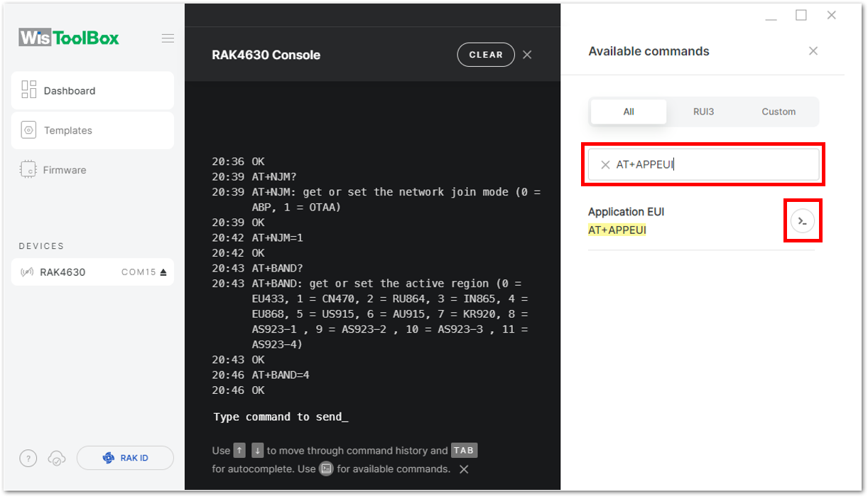868x497 pixels.
Task: Switch to the All commands tab
Action: pos(629,112)
